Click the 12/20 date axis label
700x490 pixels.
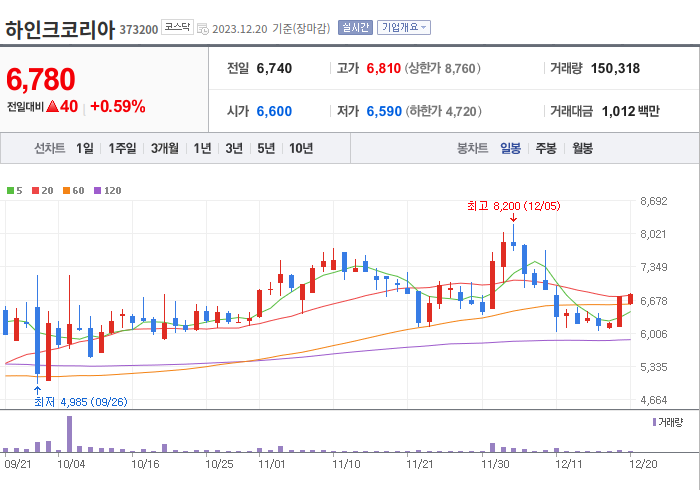pyautogui.click(x=643, y=464)
